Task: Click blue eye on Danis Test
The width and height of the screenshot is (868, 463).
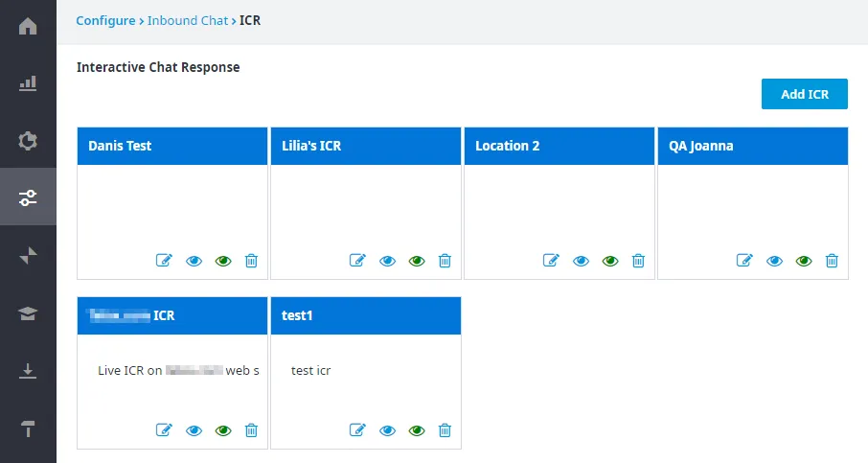Action: pyautogui.click(x=194, y=261)
